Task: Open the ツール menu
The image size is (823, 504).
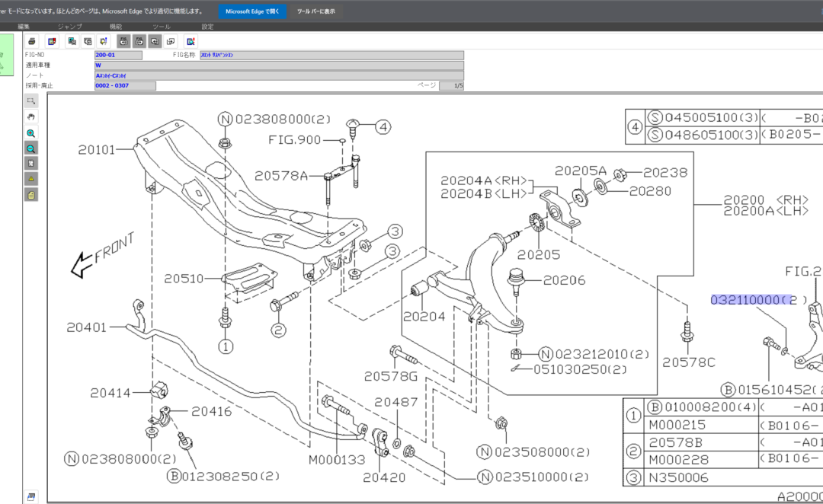Action: (x=162, y=27)
